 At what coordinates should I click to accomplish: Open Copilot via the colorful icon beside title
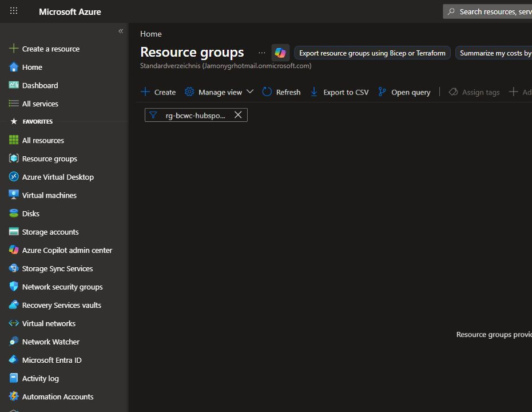(x=280, y=53)
